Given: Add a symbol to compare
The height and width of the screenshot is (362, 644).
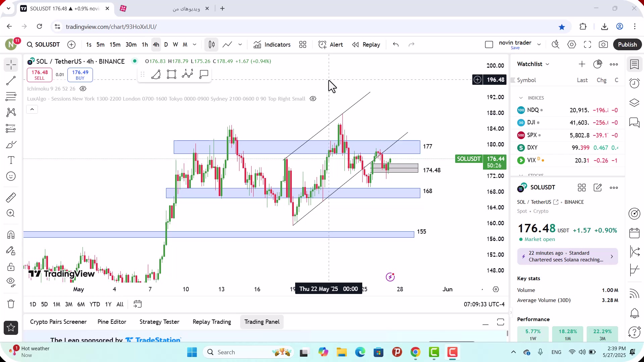Looking at the screenshot, I should point(71,45).
